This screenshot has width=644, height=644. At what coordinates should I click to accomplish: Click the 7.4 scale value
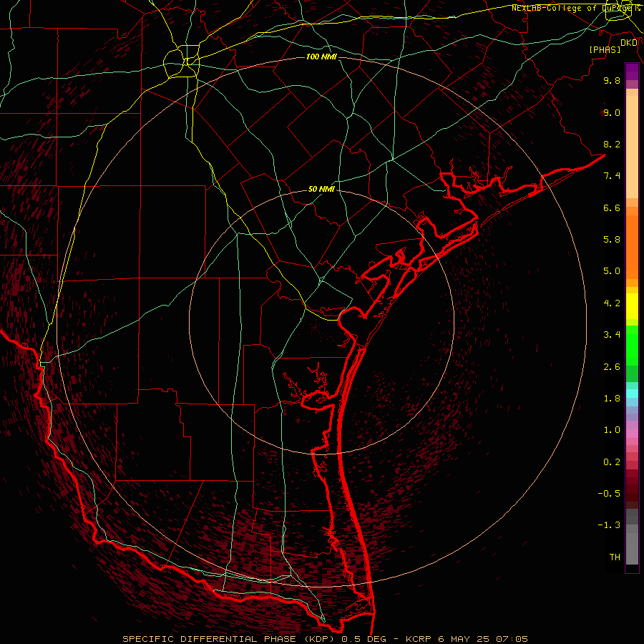(x=612, y=176)
